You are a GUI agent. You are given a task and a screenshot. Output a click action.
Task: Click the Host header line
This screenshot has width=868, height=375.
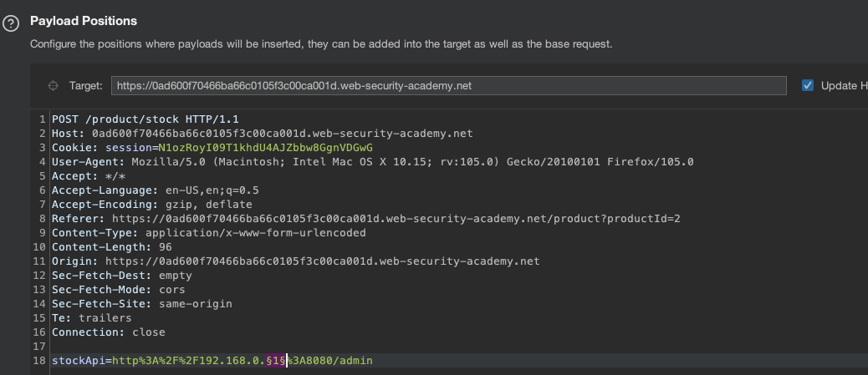pos(262,134)
